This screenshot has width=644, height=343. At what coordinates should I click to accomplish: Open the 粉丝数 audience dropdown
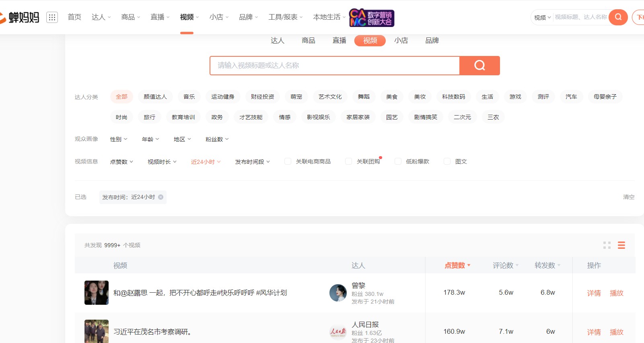pos(217,139)
